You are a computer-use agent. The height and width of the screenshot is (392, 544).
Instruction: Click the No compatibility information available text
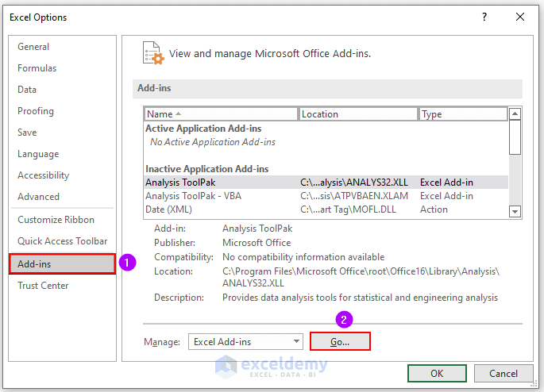click(x=303, y=257)
